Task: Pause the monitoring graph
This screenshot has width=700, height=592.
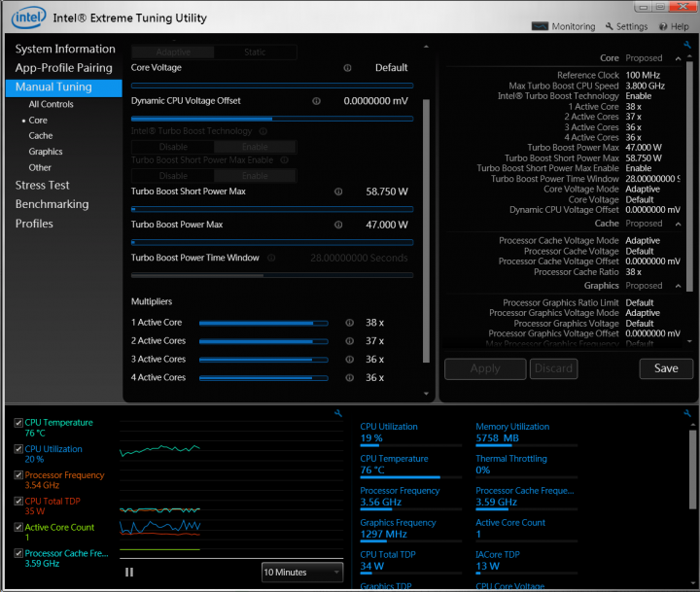Action: [129, 572]
